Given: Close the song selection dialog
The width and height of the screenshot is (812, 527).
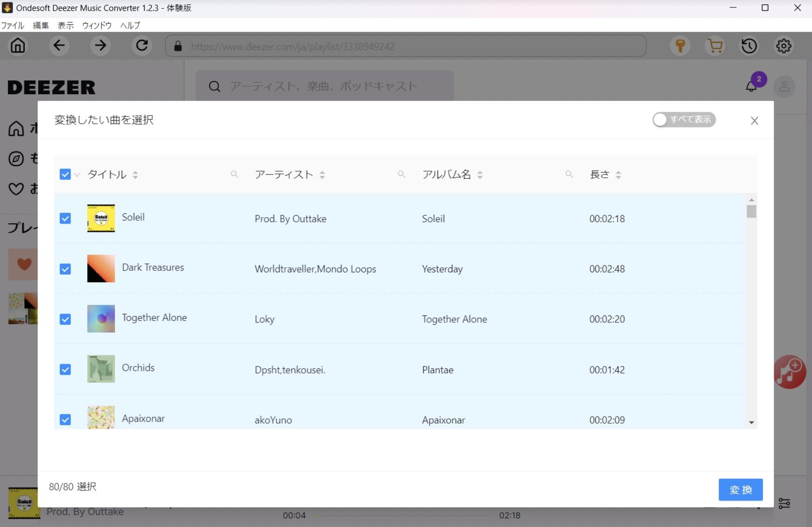Looking at the screenshot, I should pyautogui.click(x=754, y=121).
